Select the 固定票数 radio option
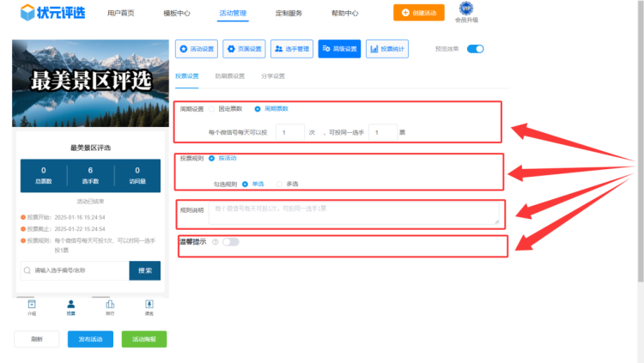This screenshot has height=363, width=644. click(x=212, y=109)
